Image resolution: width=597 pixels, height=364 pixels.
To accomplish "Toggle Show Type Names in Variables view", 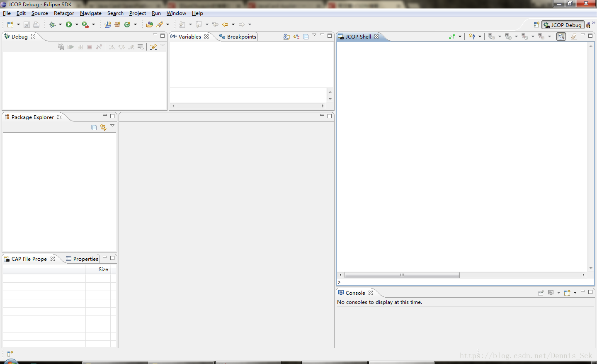I will [286, 36].
